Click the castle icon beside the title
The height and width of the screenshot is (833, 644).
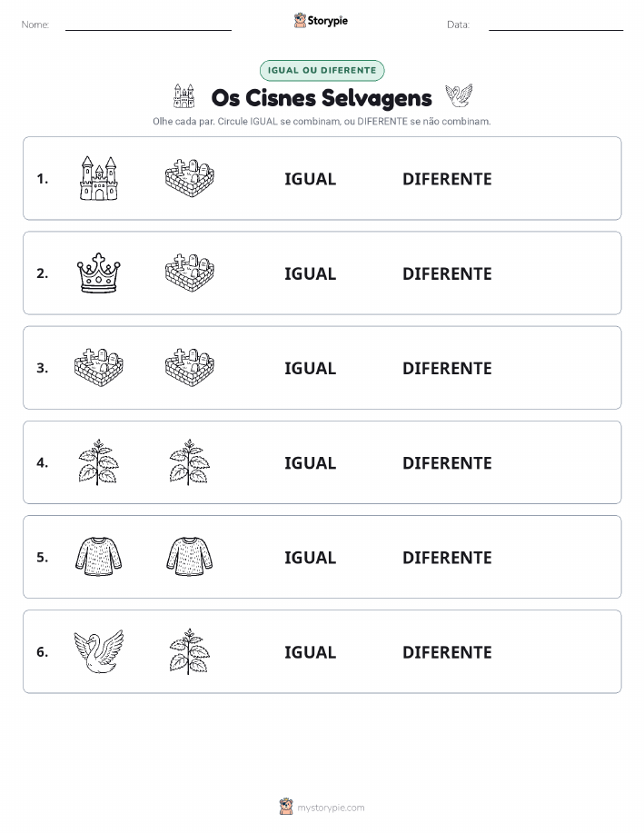(183, 96)
